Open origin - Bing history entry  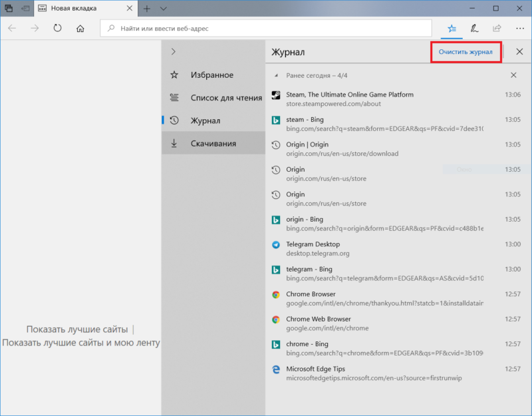[x=398, y=224]
